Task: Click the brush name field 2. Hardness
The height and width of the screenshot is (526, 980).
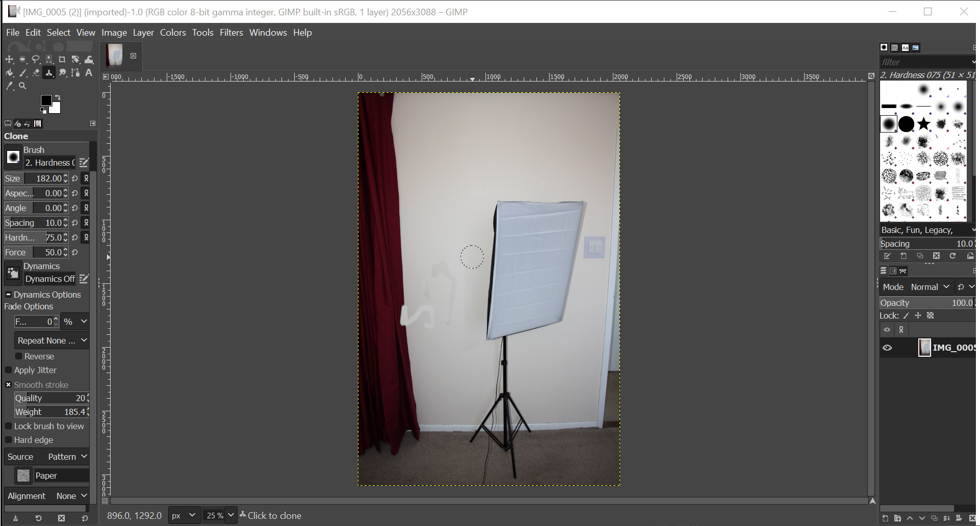Action: coord(50,163)
